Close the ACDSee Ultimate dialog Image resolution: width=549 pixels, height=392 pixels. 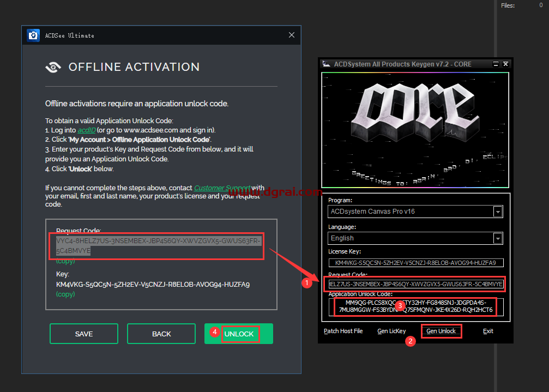pyautogui.click(x=291, y=35)
